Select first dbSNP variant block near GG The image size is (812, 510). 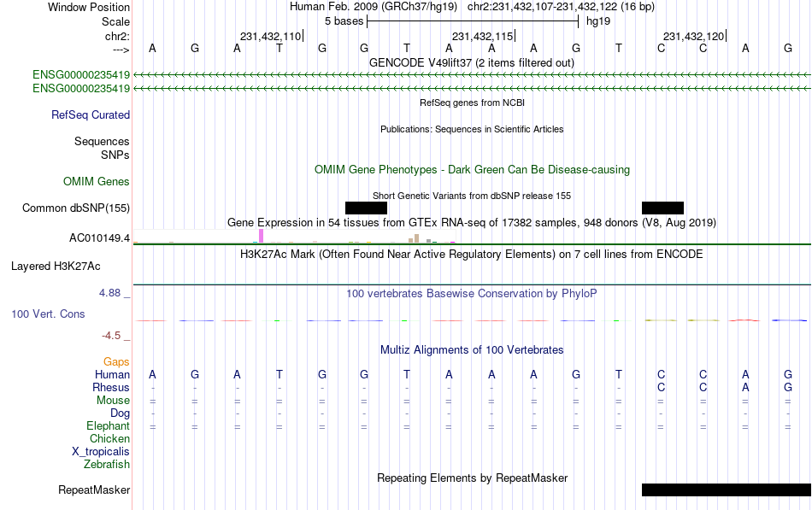[x=366, y=208]
